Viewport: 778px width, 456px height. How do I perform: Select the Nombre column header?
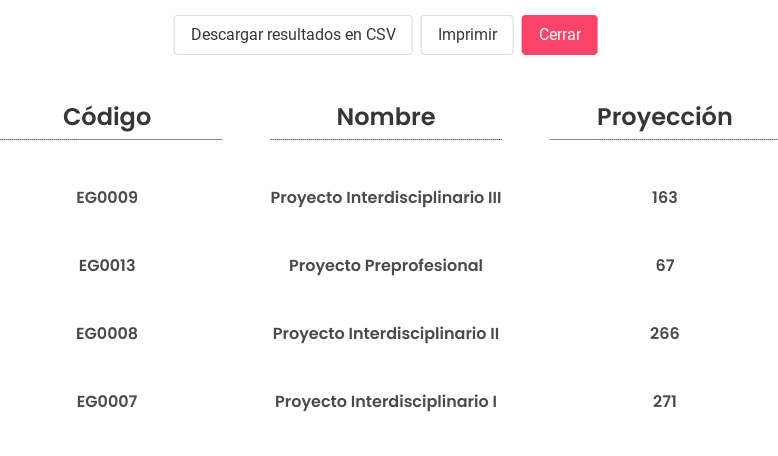386,117
